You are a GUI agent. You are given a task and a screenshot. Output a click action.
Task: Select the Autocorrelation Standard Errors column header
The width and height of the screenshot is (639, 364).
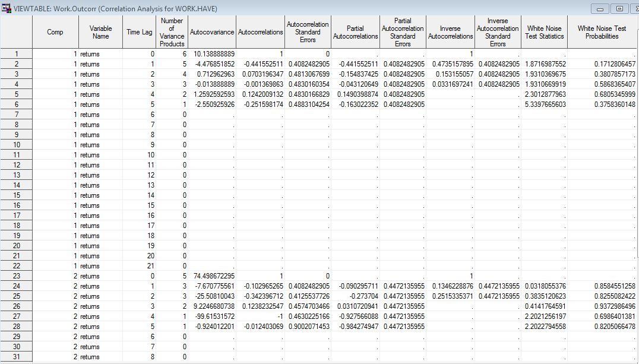tap(308, 32)
